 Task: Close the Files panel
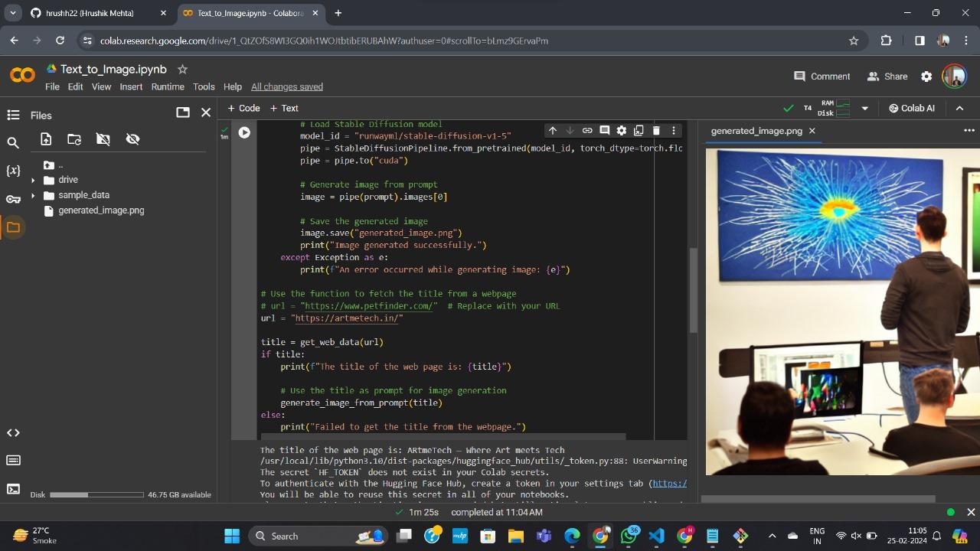(206, 112)
